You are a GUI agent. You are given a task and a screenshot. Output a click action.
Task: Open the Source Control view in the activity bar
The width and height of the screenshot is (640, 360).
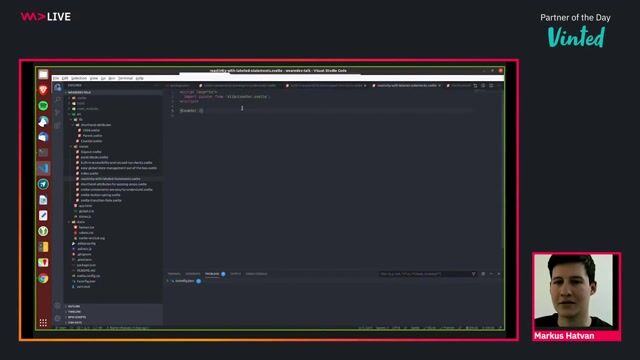(58, 113)
